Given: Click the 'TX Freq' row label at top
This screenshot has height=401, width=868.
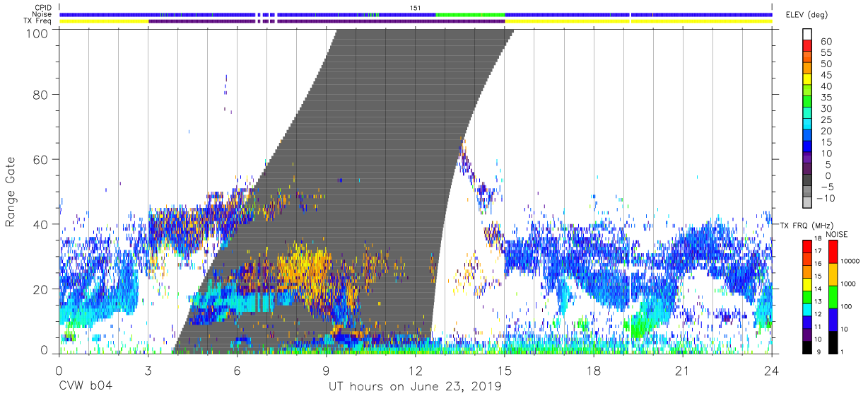Looking at the screenshot, I should [38, 21].
